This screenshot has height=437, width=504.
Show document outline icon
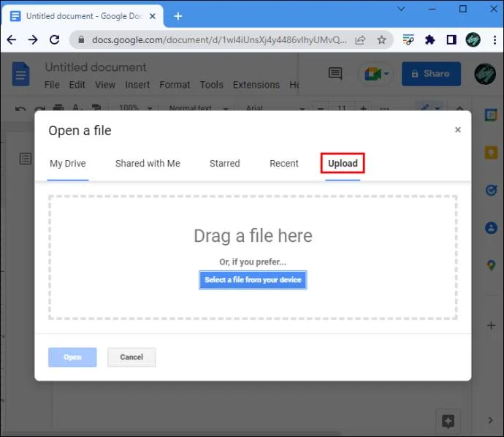[x=26, y=159]
